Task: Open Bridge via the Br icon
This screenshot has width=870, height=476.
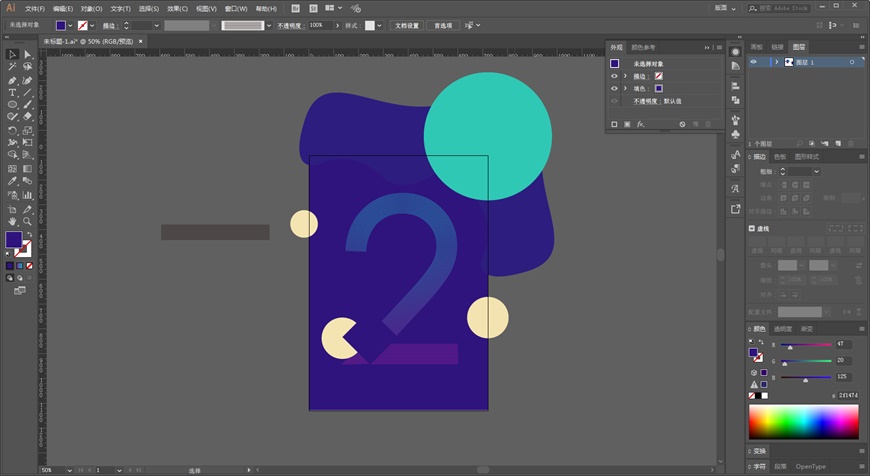Action: (x=295, y=8)
